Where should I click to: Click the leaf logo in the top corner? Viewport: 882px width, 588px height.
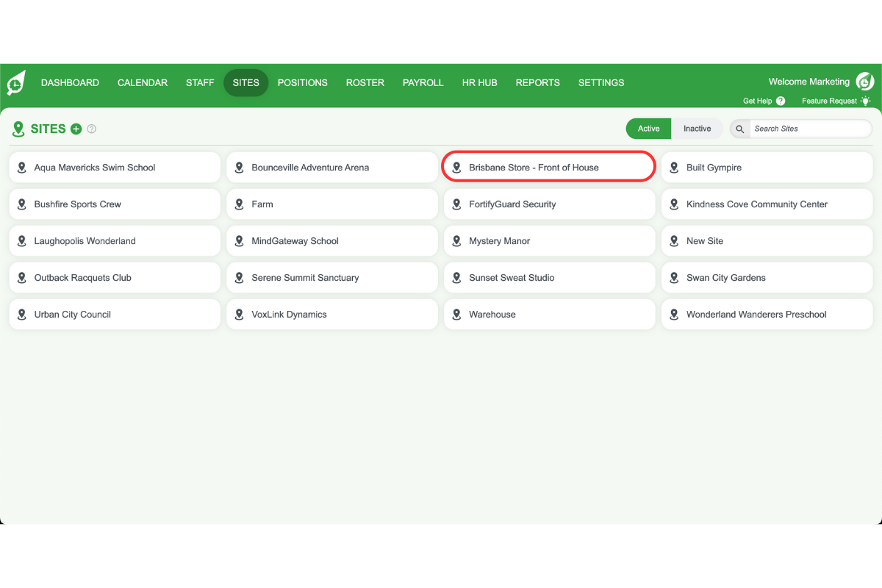point(15,82)
